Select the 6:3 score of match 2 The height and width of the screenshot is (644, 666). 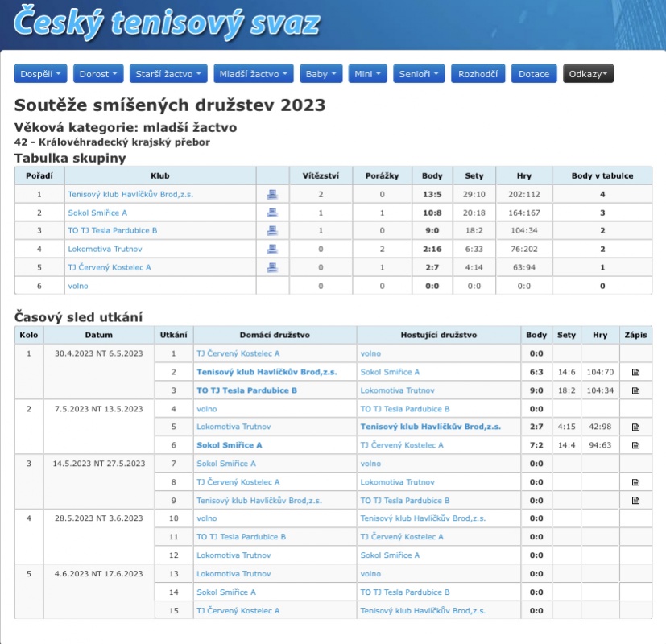coord(536,372)
